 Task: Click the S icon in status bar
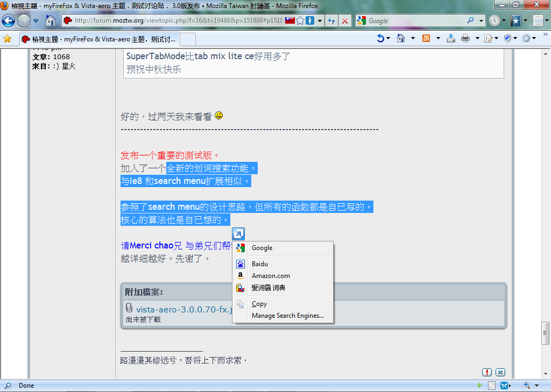tap(492, 386)
